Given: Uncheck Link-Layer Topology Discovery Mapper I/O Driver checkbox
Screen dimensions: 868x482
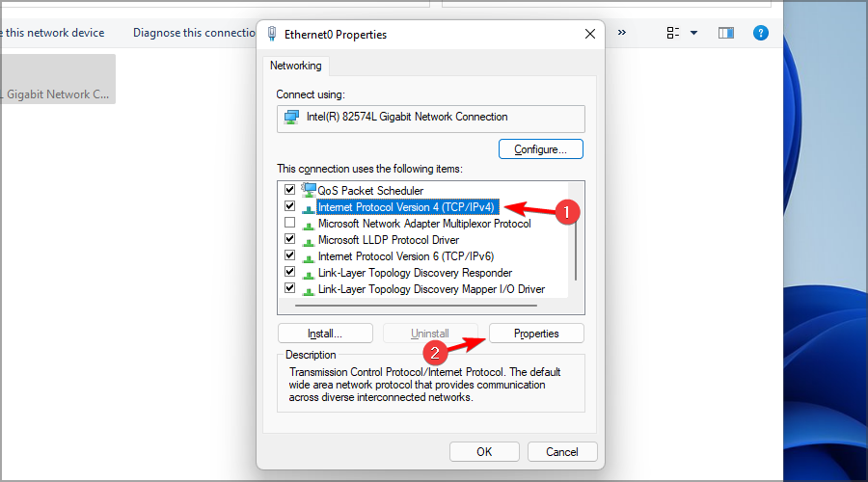Looking at the screenshot, I should pyautogui.click(x=289, y=288).
